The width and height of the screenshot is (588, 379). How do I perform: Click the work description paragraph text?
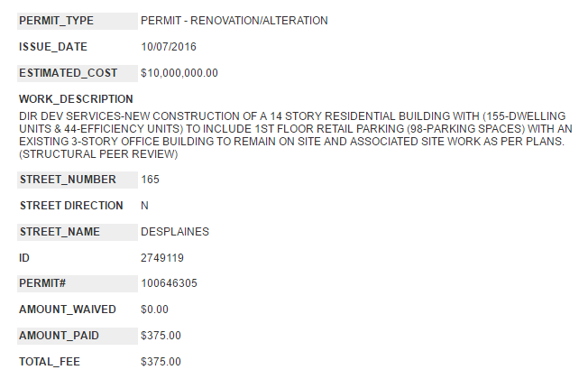click(x=293, y=135)
